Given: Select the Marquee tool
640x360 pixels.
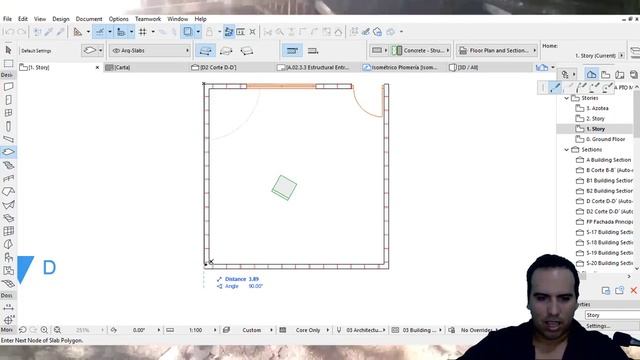Looking at the screenshot, I should 8,64.
